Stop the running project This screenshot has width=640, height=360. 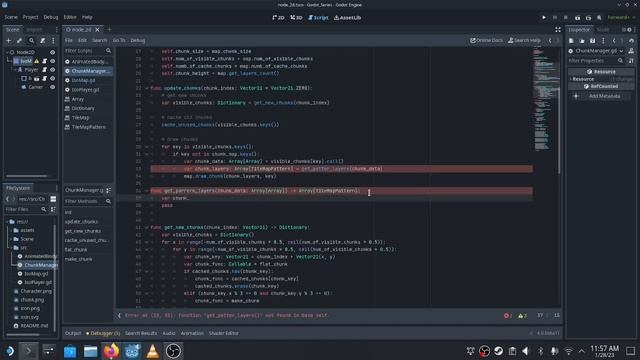pos(566,18)
